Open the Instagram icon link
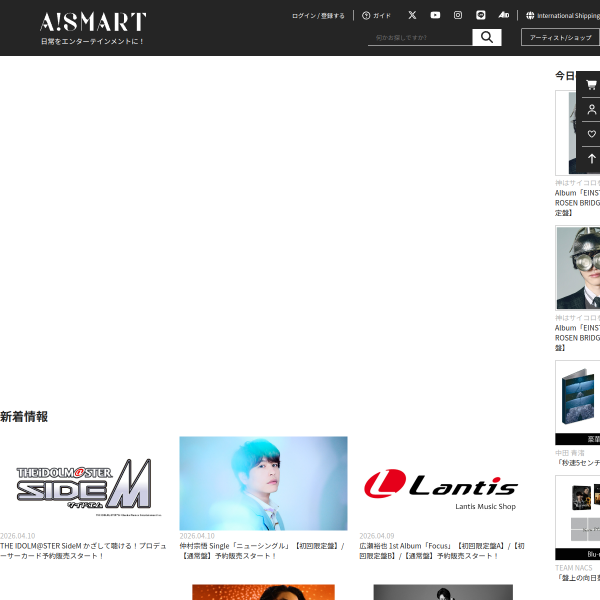The image size is (600, 600). 458,15
